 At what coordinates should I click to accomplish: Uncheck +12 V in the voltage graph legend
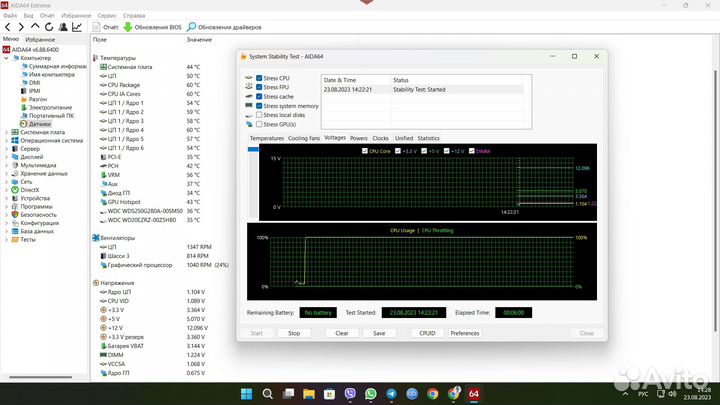pyautogui.click(x=446, y=151)
